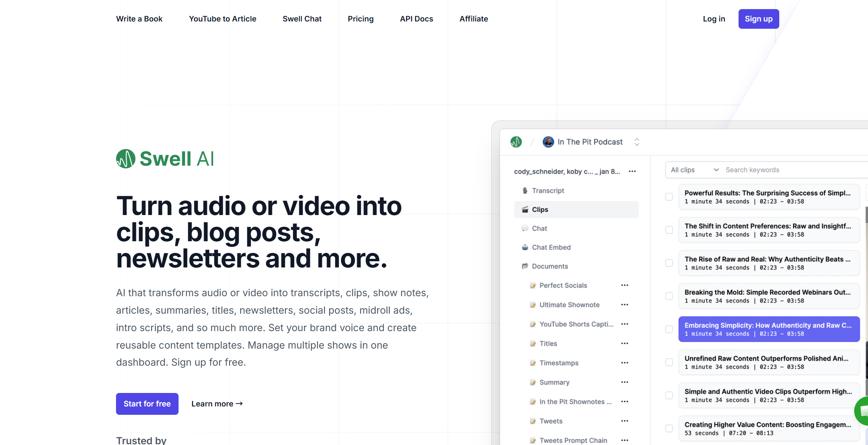Viewport: 868px width, 445px height.
Task: View the Pricing page
Action: tap(361, 19)
